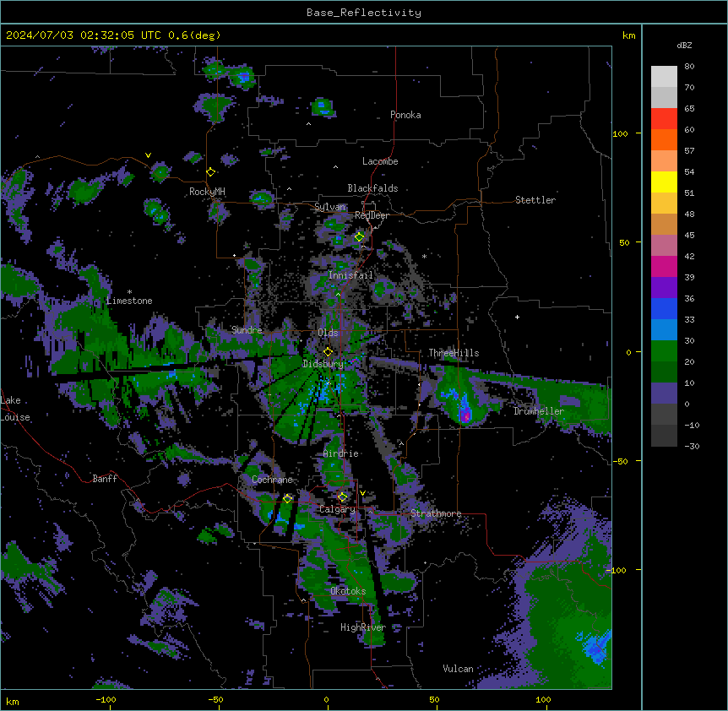The height and width of the screenshot is (711, 728).
Task: Select the yellow diamond marker below RedDeer
Action: coord(360,237)
